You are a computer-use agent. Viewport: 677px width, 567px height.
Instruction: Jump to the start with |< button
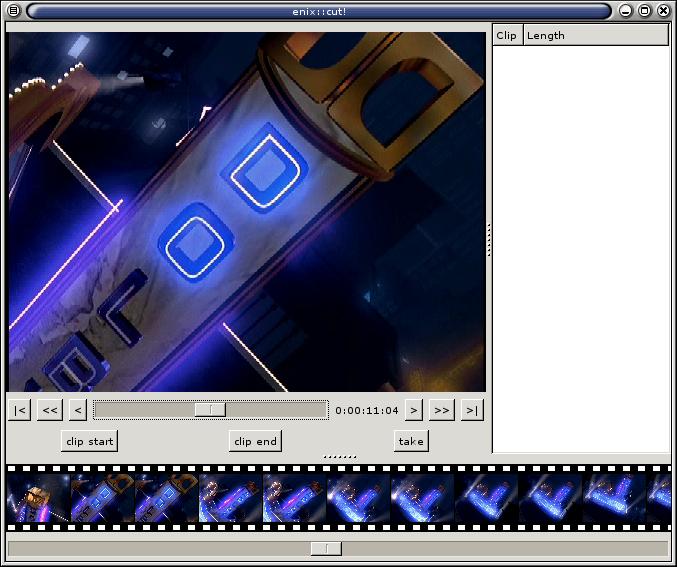[x=19, y=410]
